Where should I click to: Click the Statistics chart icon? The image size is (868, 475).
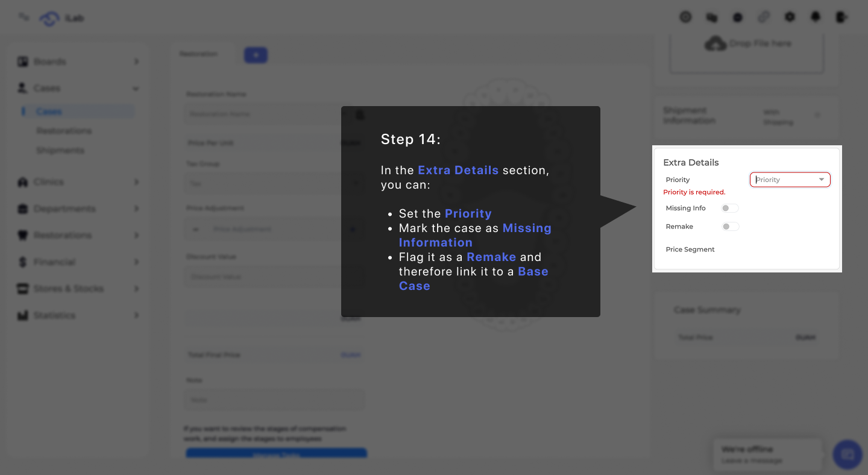(x=23, y=315)
